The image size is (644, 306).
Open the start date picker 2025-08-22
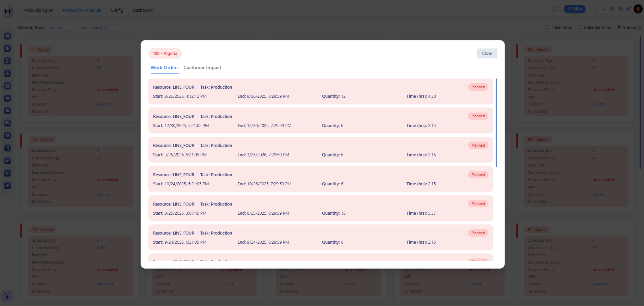(x=62, y=28)
